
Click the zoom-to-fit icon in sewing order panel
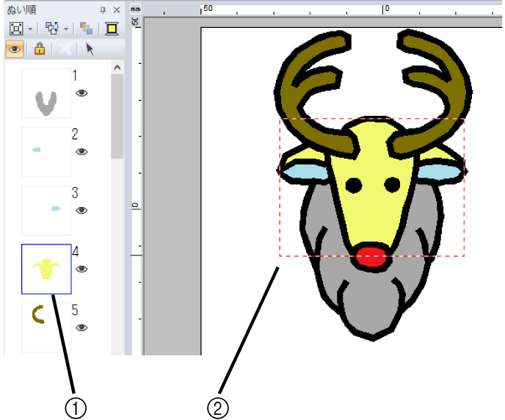point(16,29)
